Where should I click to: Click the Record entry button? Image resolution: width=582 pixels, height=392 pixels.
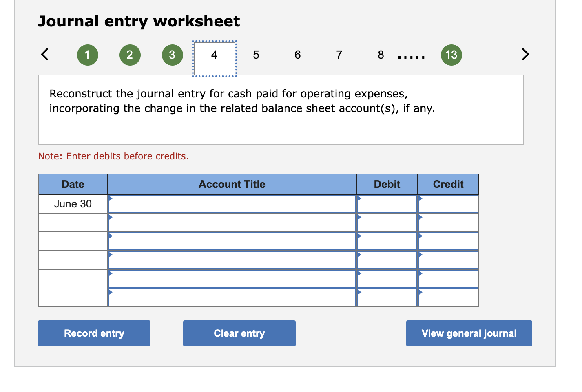pos(94,333)
